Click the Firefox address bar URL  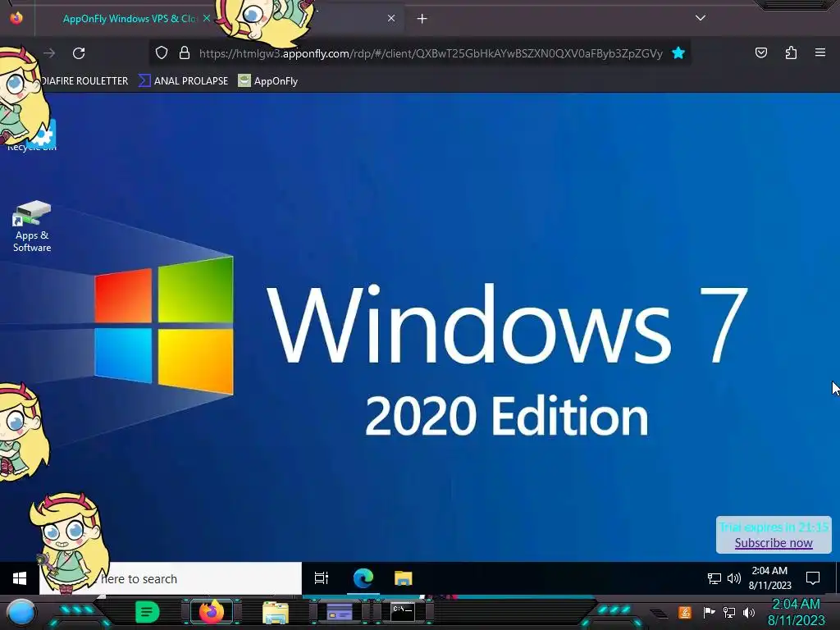(431, 53)
